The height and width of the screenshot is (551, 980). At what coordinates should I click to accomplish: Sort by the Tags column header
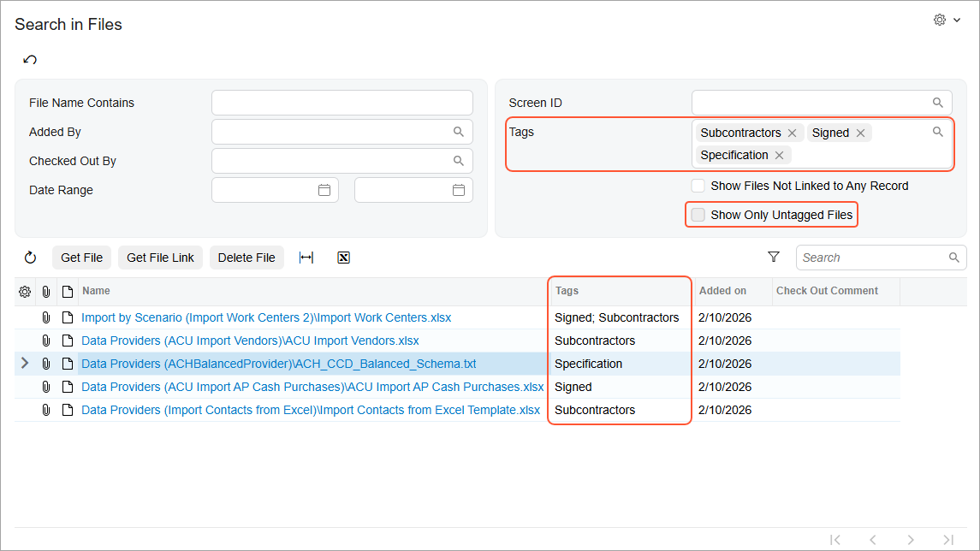(567, 291)
